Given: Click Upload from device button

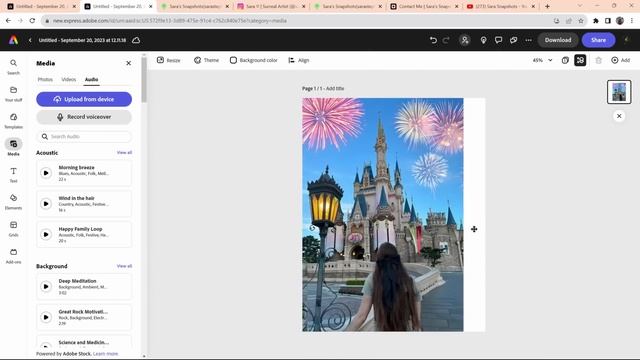Looking at the screenshot, I should [x=84, y=99].
